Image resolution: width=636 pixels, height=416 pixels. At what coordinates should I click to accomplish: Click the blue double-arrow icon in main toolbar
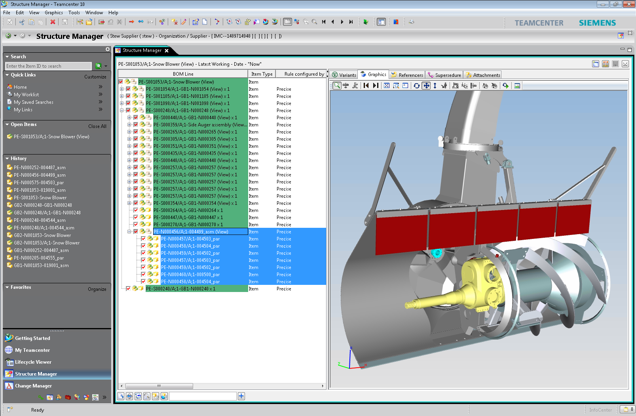tap(141, 22)
